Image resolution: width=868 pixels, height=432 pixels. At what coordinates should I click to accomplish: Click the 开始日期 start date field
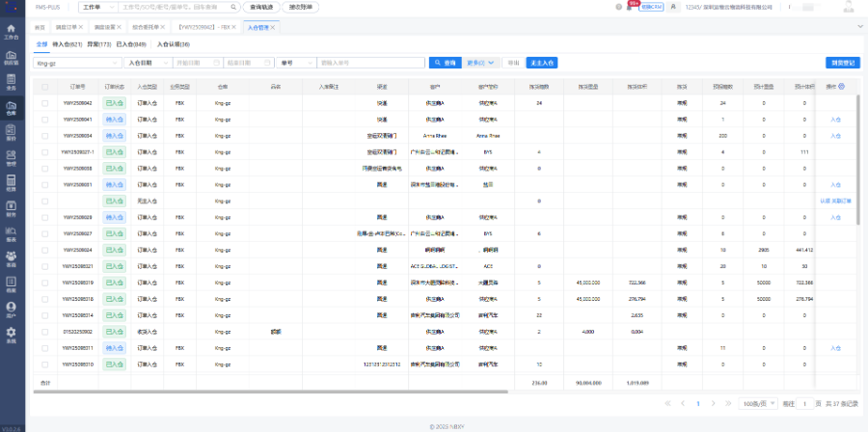click(197, 63)
